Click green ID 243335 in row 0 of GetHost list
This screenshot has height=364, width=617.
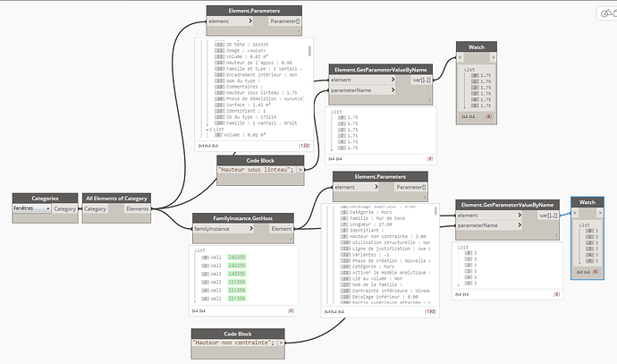(237, 258)
